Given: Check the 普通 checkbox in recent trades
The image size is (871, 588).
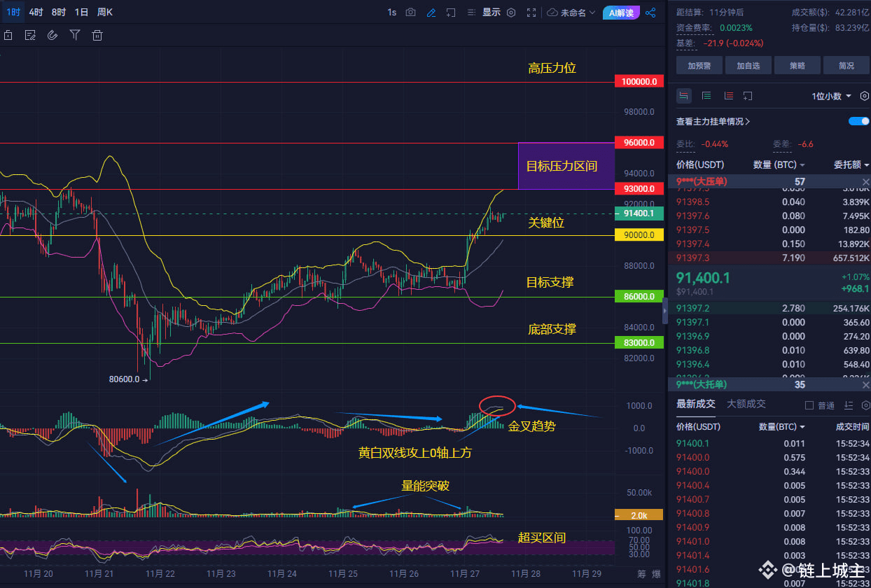Looking at the screenshot, I should (x=809, y=405).
